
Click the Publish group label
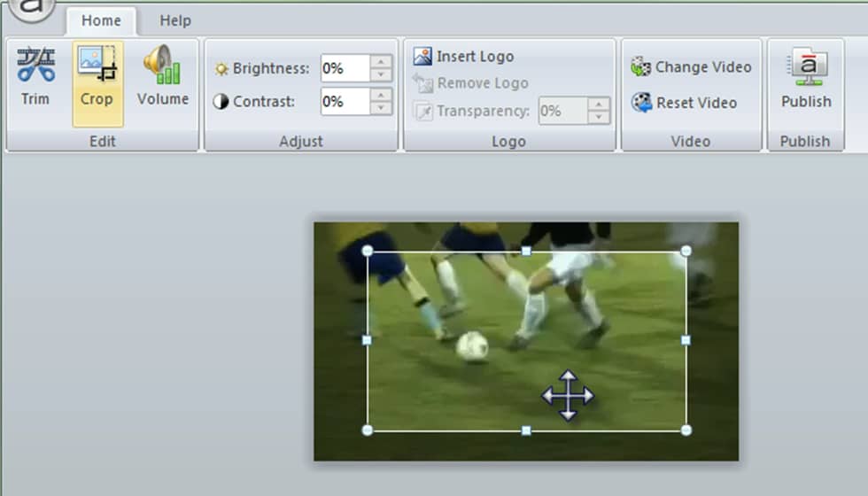[x=805, y=141]
